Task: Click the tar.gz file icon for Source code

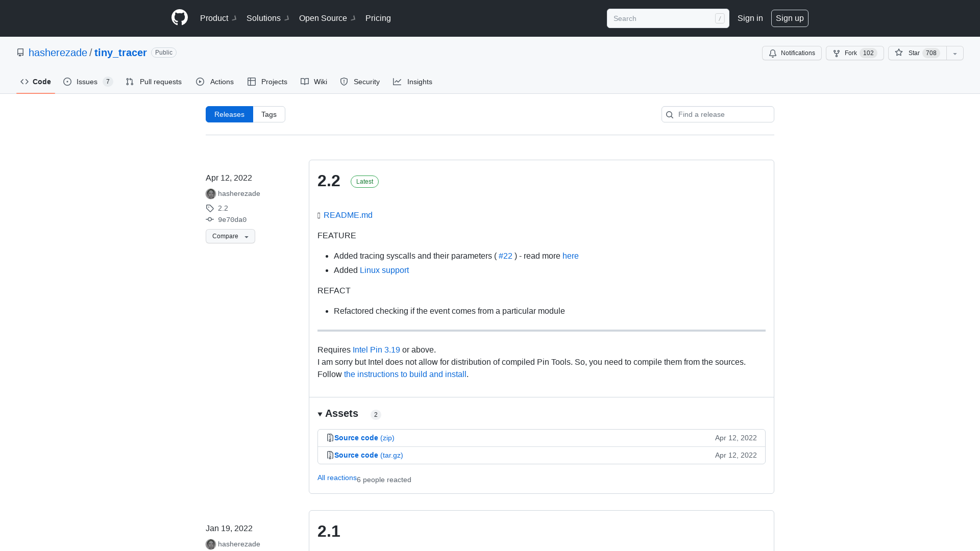Action: (330, 455)
